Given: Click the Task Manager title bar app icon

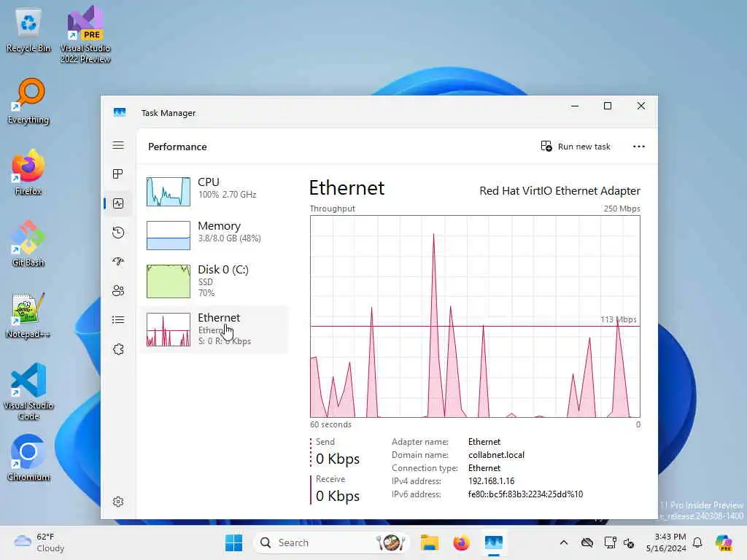Looking at the screenshot, I should [x=120, y=112].
